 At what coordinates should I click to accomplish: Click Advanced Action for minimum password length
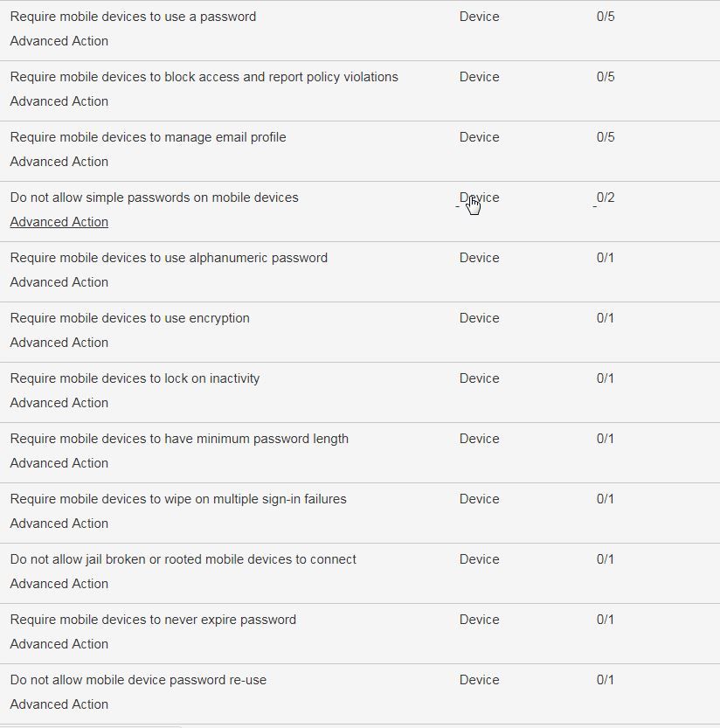pyautogui.click(x=59, y=463)
